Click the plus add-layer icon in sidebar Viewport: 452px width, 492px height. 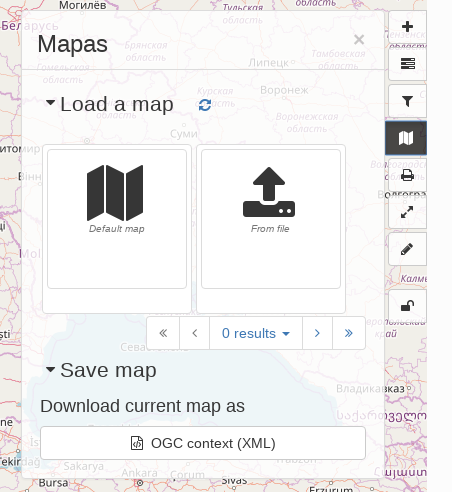pos(407,27)
